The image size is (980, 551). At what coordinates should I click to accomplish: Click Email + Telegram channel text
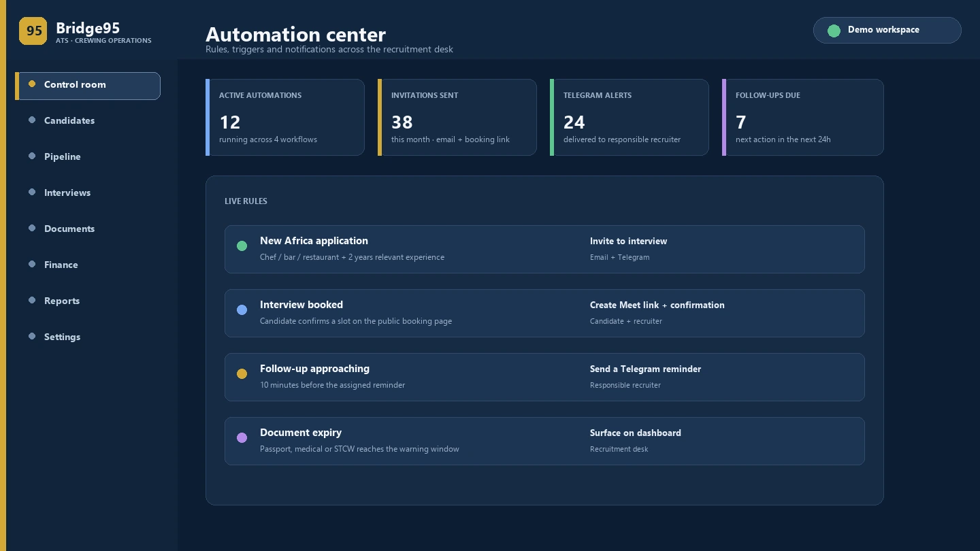(x=619, y=257)
